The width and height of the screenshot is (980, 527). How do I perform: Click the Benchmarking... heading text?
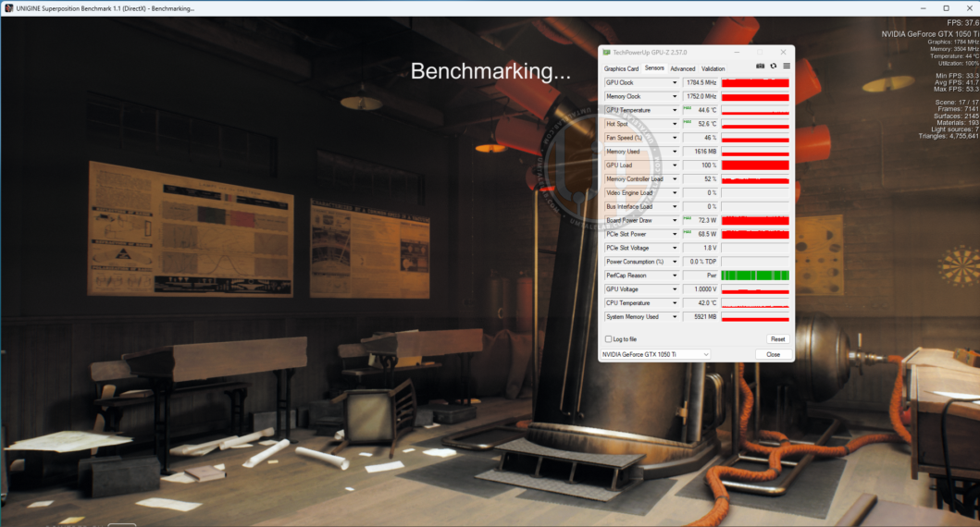tap(490, 71)
